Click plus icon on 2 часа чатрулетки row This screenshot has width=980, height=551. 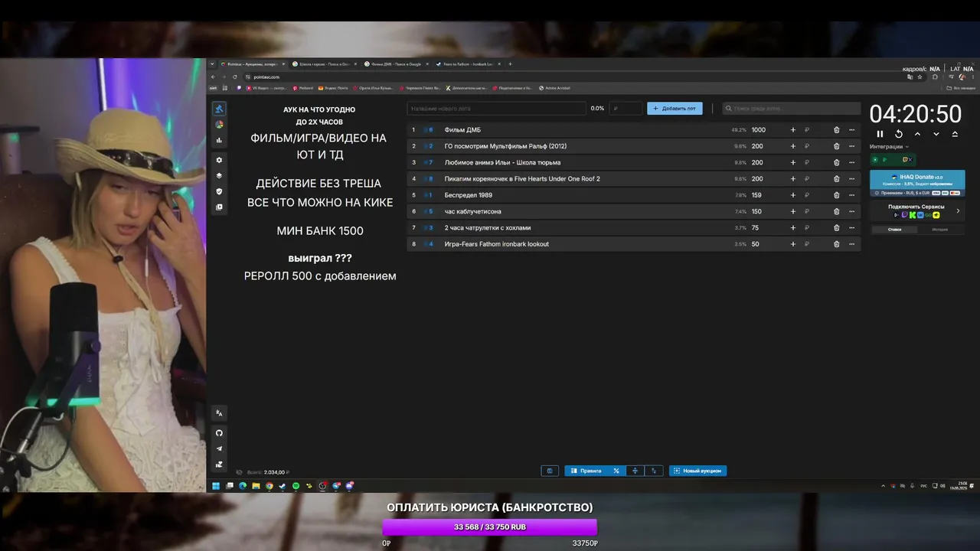(x=793, y=228)
